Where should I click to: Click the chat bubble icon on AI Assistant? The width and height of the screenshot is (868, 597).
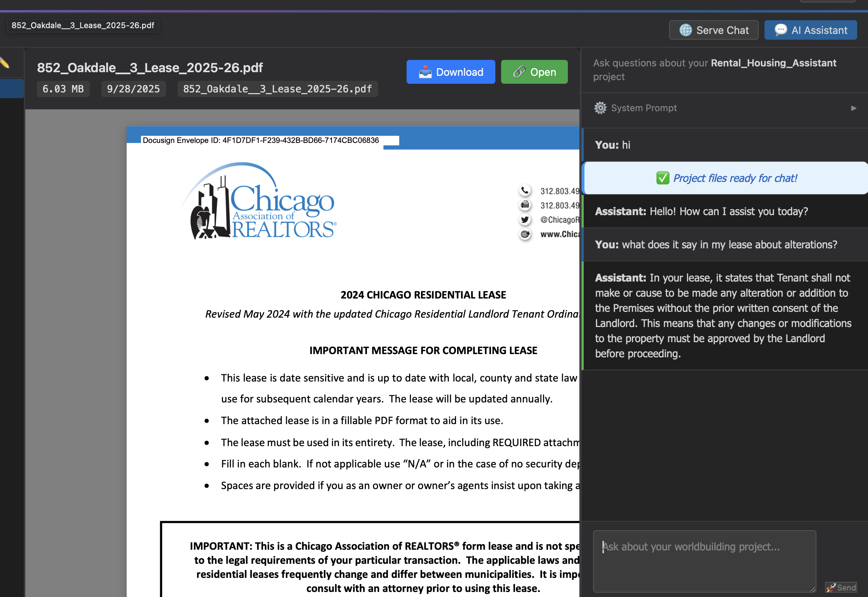(782, 30)
